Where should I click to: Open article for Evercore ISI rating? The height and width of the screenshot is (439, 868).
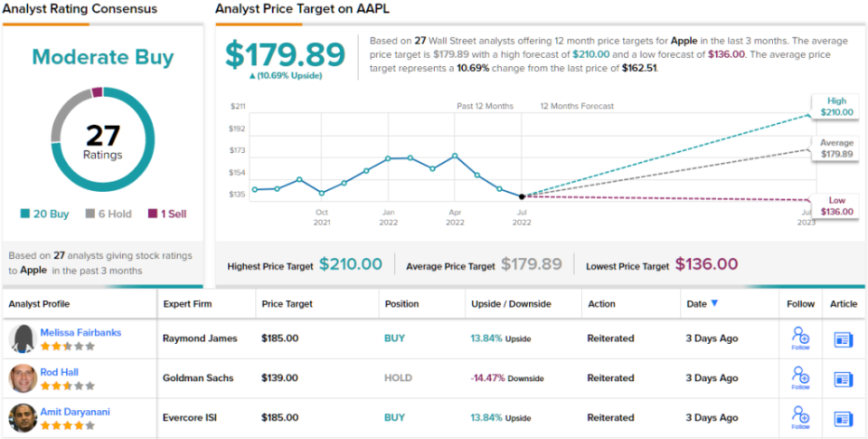(844, 418)
